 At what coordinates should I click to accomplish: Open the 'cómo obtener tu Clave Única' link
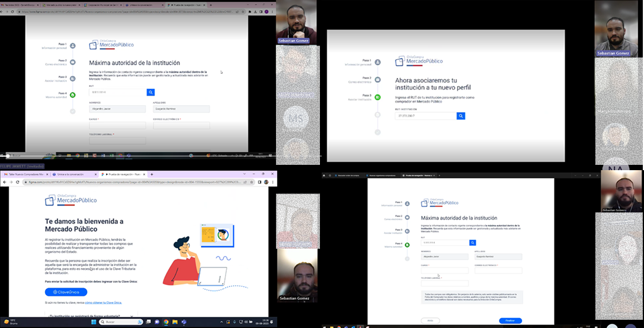pyautogui.click(x=104, y=303)
